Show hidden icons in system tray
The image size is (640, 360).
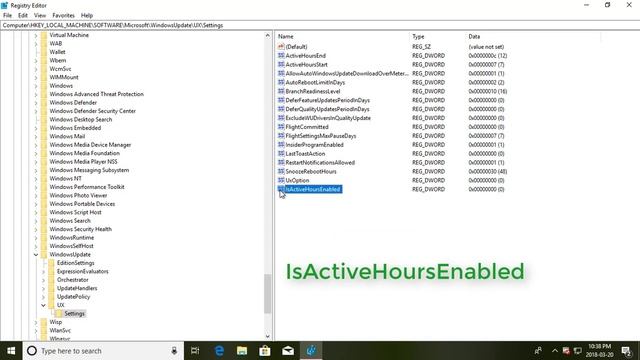[555, 351]
